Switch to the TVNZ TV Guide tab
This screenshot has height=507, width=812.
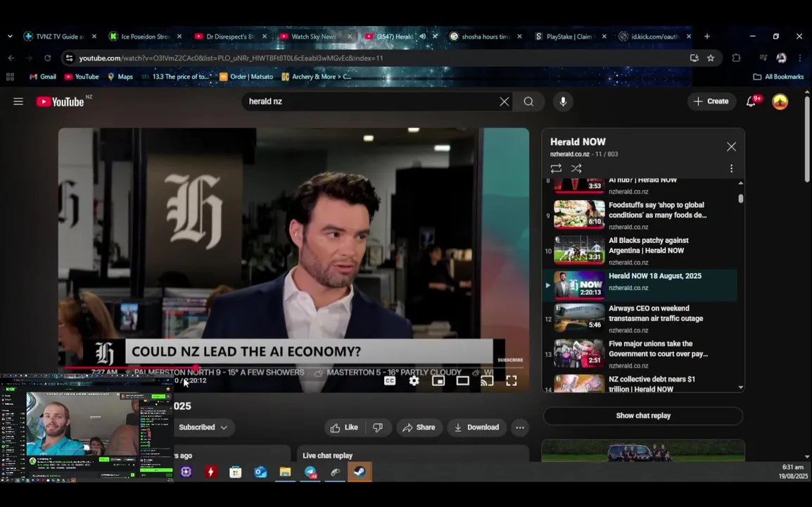[x=60, y=37]
